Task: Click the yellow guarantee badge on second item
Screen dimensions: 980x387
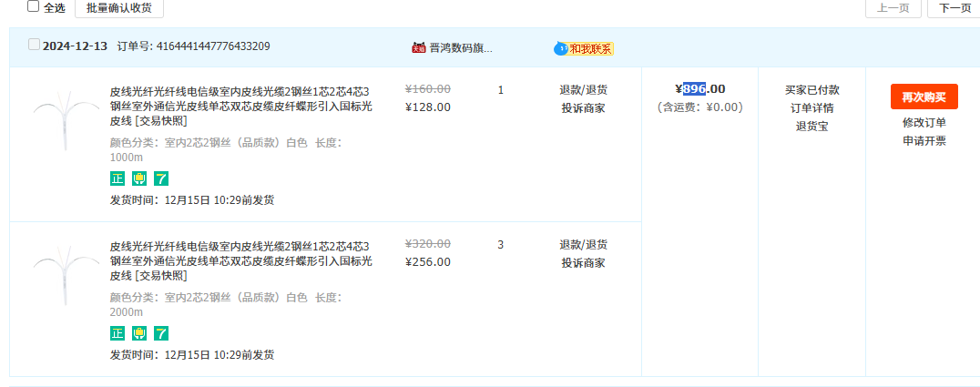Action: [139, 333]
